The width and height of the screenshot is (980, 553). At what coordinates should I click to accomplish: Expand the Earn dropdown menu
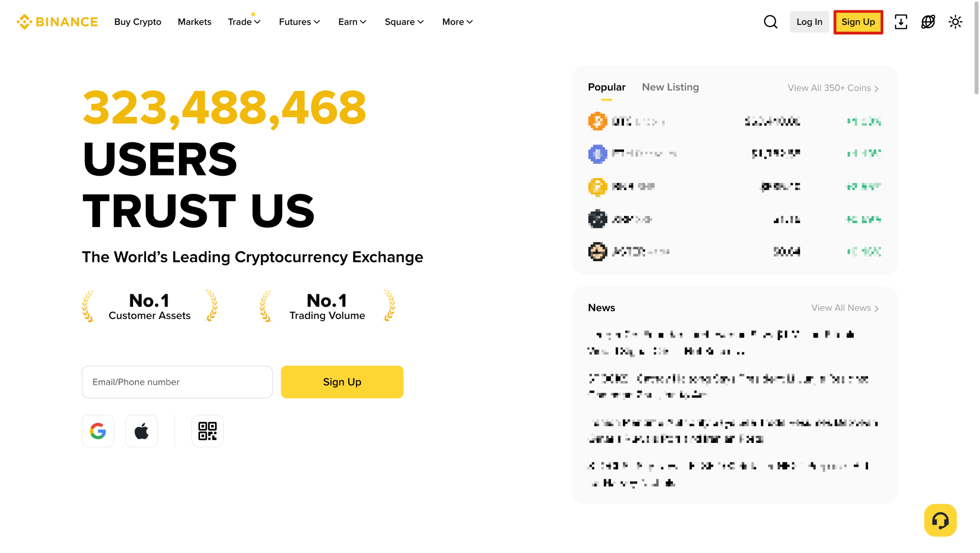coord(352,22)
